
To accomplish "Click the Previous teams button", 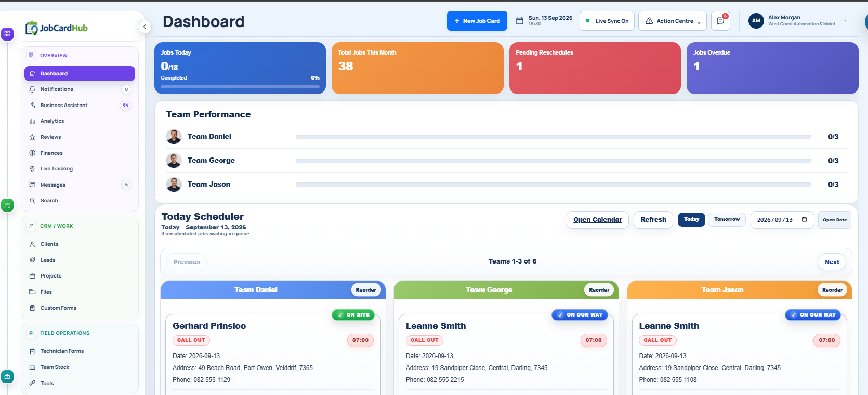I will coord(187,262).
